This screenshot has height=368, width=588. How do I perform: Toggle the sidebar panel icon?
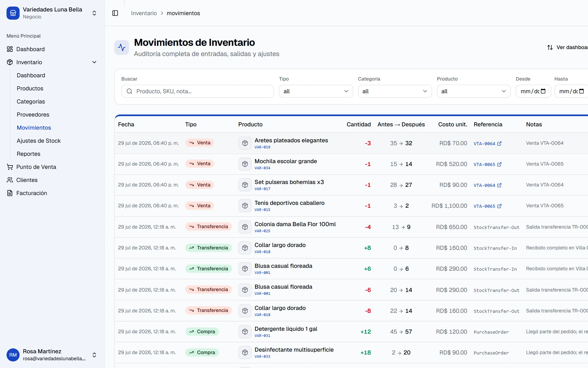point(115,13)
